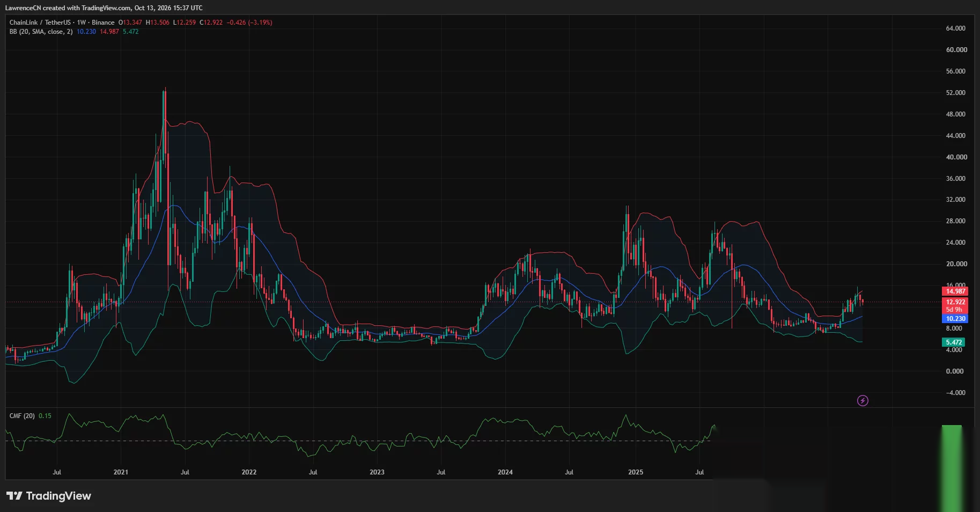Click the −0.426 (−3.19%) change value

point(249,23)
